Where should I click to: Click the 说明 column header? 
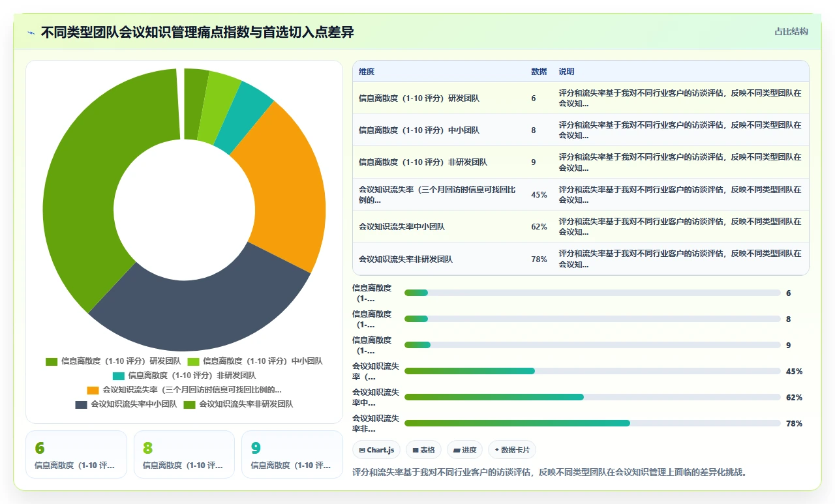(x=566, y=72)
